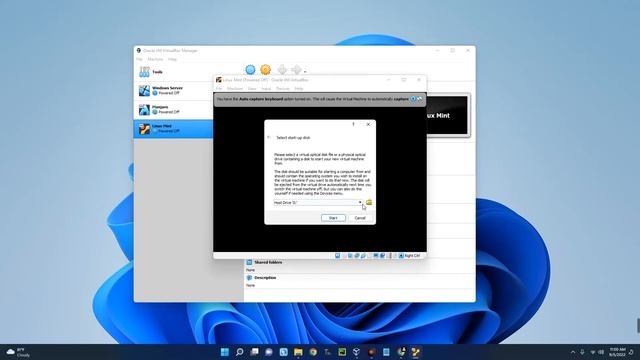The image size is (640, 360).
Task: Open Windows taskbar Search
Action: coord(240,352)
